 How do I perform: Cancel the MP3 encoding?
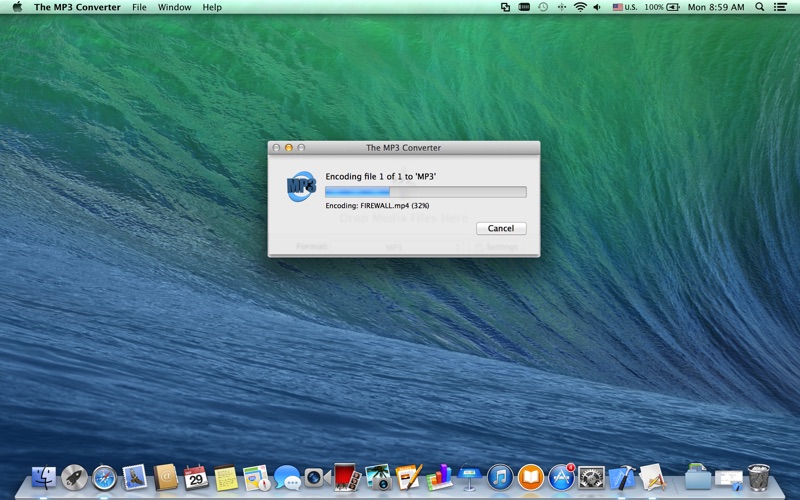tap(501, 228)
